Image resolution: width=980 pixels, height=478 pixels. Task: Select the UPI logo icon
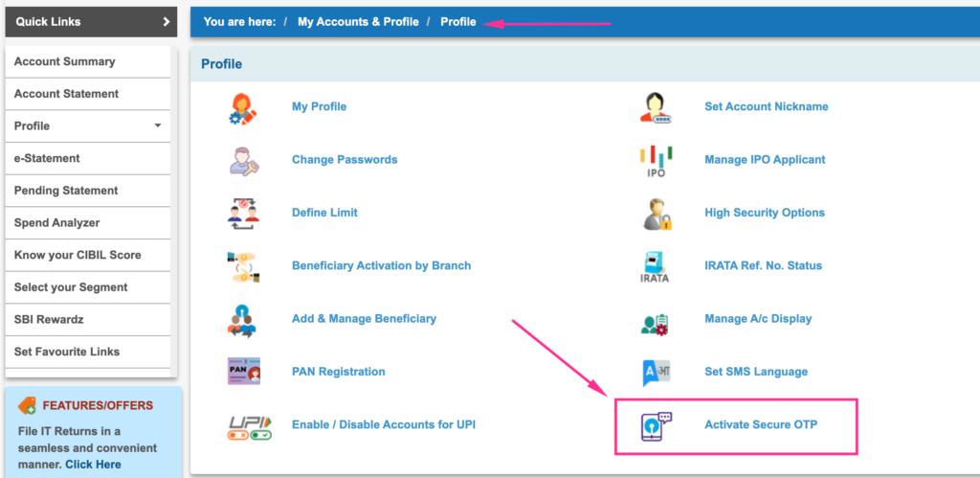click(x=249, y=425)
